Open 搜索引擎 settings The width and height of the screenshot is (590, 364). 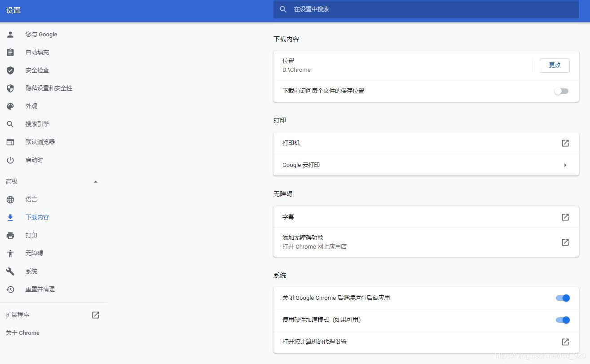click(x=37, y=124)
